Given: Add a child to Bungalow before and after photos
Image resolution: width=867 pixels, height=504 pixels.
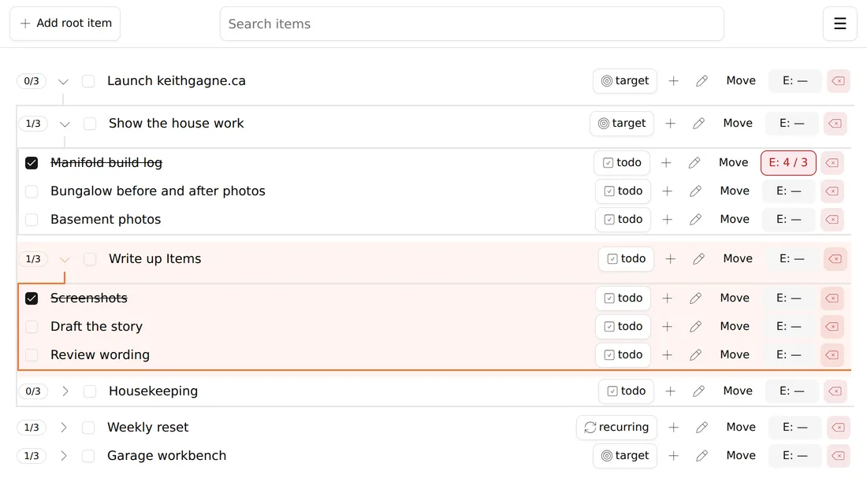Looking at the screenshot, I should (667, 191).
